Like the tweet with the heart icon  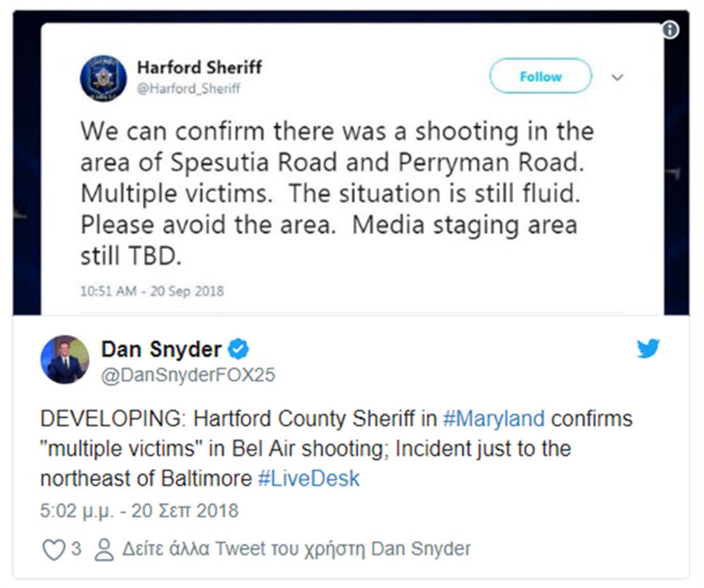(x=53, y=550)
